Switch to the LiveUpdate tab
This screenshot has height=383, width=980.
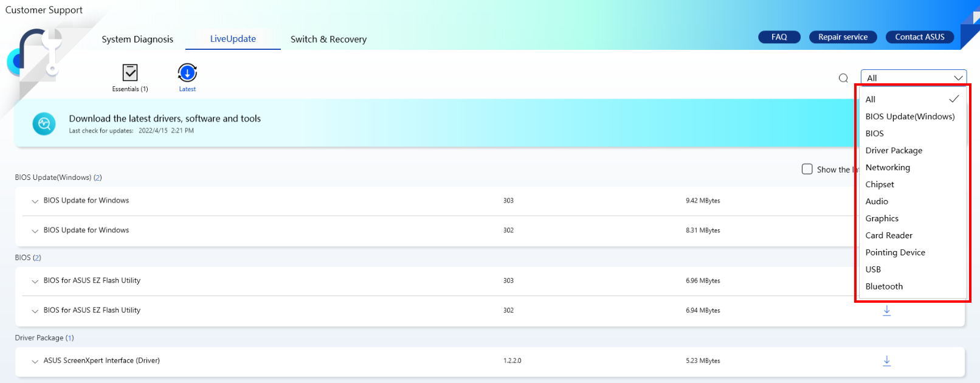(x=233, y=39)
